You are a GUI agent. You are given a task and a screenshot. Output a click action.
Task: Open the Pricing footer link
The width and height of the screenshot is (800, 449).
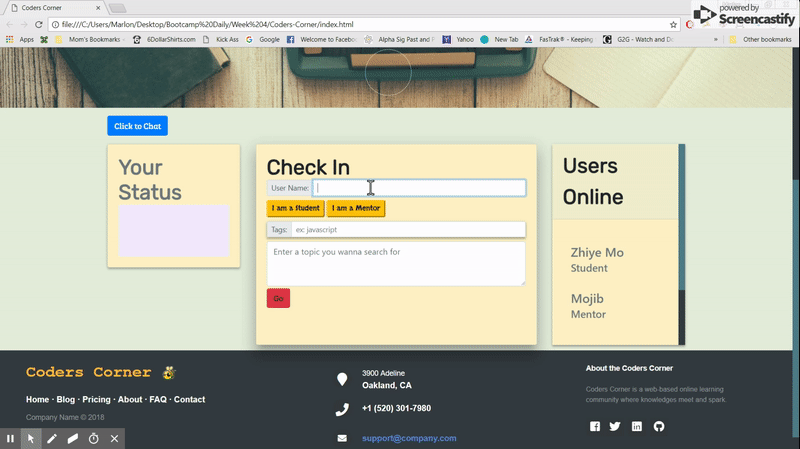[x=96, y=400]
